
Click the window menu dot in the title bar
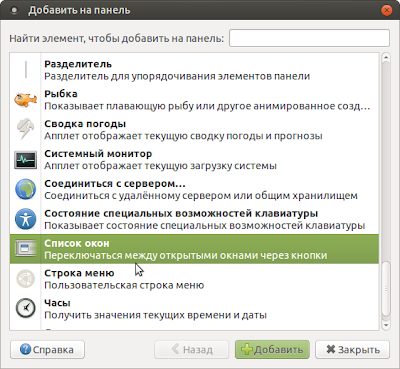14,10
